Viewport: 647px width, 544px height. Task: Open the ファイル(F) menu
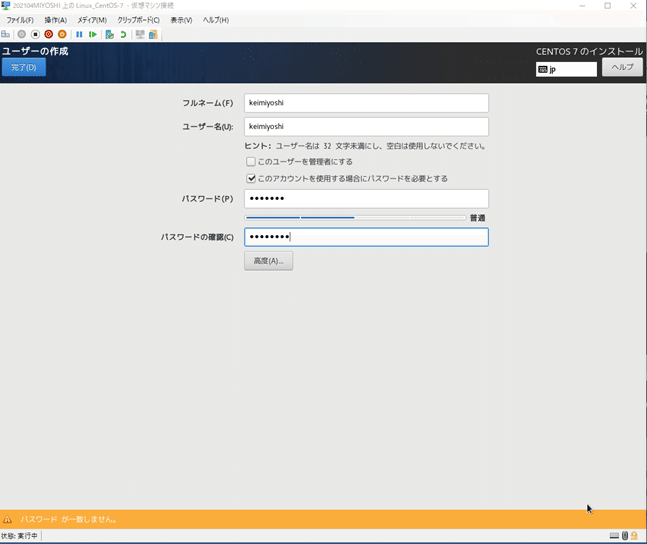pos(20,20)
